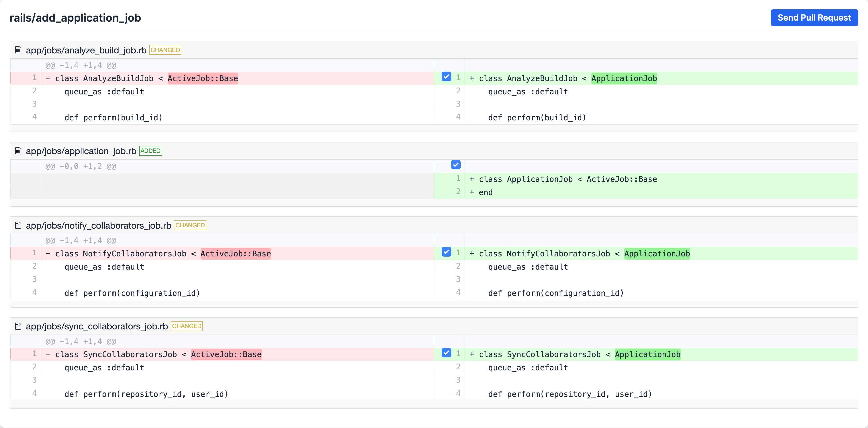Select removed line 'class NotifyCollaboratorsJob < ActiveJob::Base'
This screenshot has width=868, height=428.
pyautogui.click(x=222, y=254)
